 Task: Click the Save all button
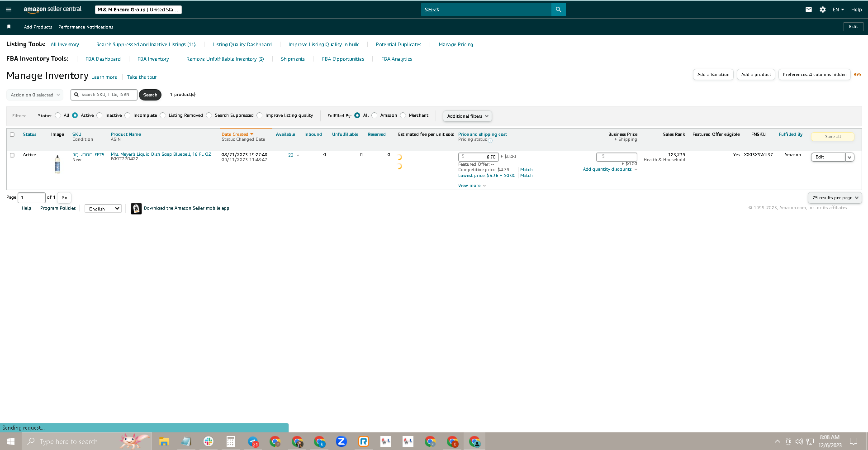(833, 137)
